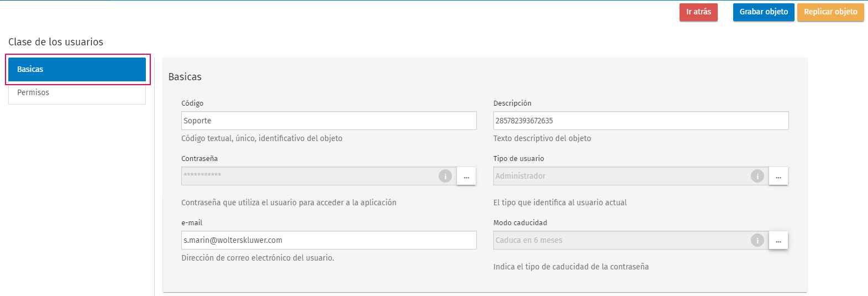Click the info icon in Modo caducidad field
This screenshot has height=296, width=868.
coord(757,240)
